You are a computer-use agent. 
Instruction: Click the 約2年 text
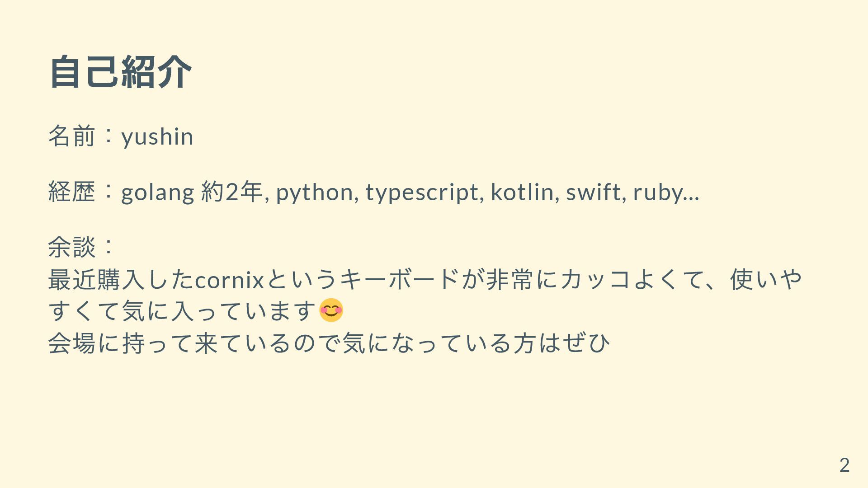tap(231, 192)
